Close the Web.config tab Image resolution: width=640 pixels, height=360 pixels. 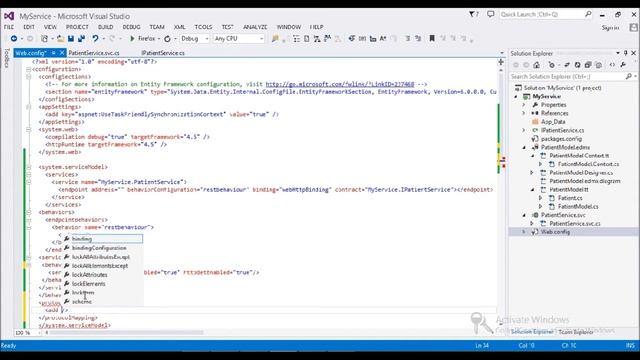(x=62, y=53)
